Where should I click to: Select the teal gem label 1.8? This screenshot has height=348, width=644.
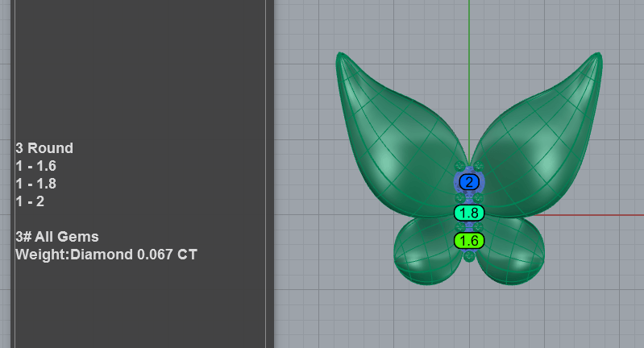click(x=469, y=213)
